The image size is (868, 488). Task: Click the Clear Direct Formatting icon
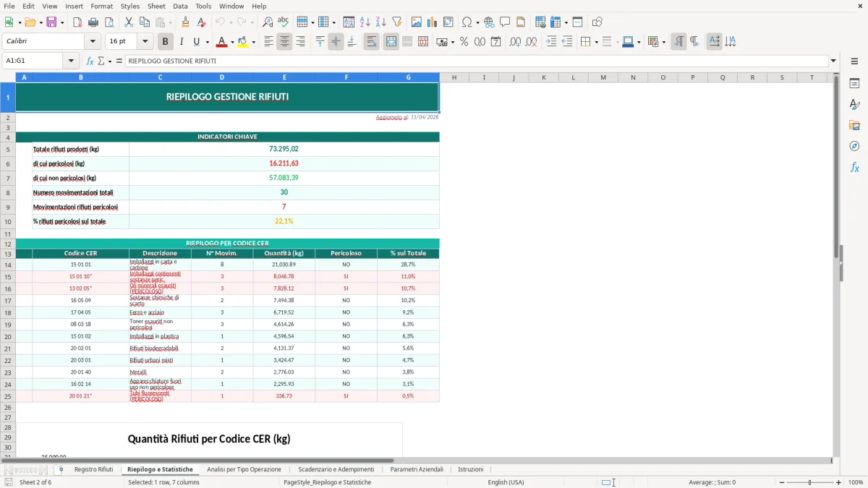[202, 22]
